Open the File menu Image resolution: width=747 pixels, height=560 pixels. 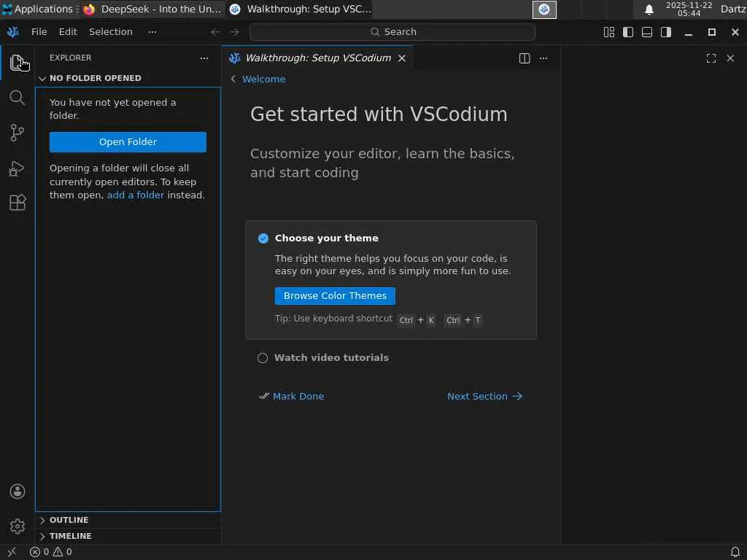click(x=39, y=32)
